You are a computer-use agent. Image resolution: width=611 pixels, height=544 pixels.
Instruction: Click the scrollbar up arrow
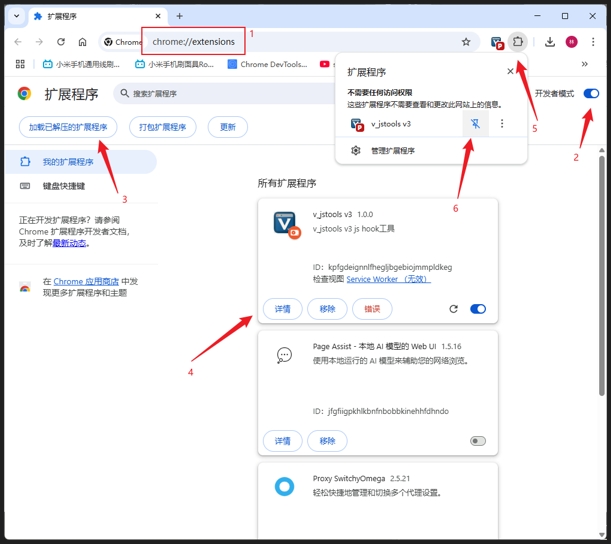(602, 150)
